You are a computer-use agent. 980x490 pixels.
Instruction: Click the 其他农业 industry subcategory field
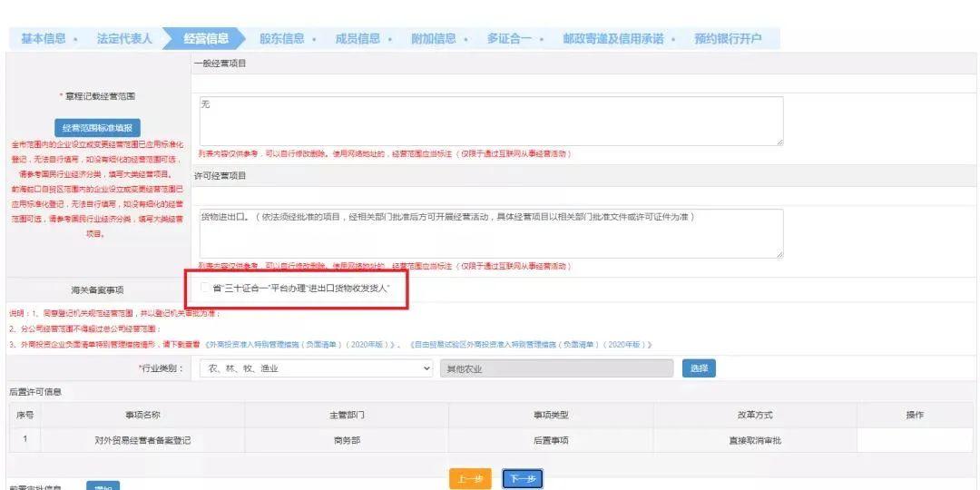[x=556, y=368]
